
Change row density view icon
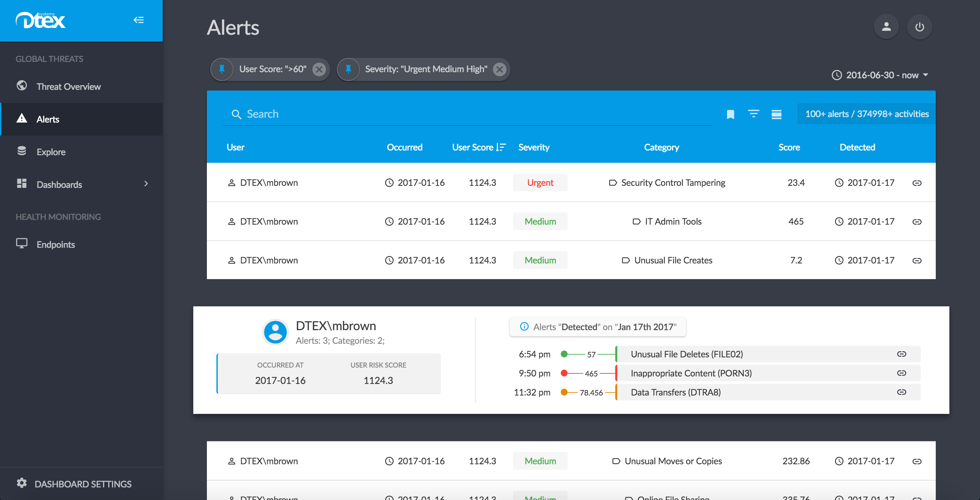point(777,114)
